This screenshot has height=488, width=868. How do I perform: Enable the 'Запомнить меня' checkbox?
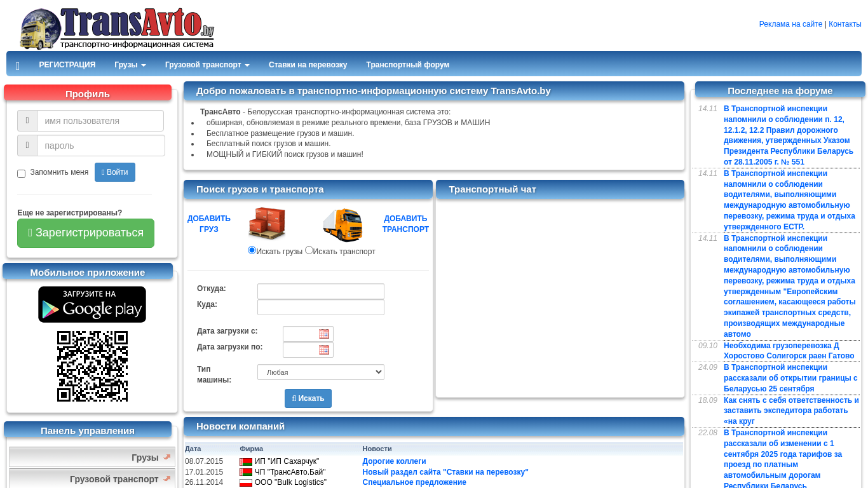pos(22,173)
